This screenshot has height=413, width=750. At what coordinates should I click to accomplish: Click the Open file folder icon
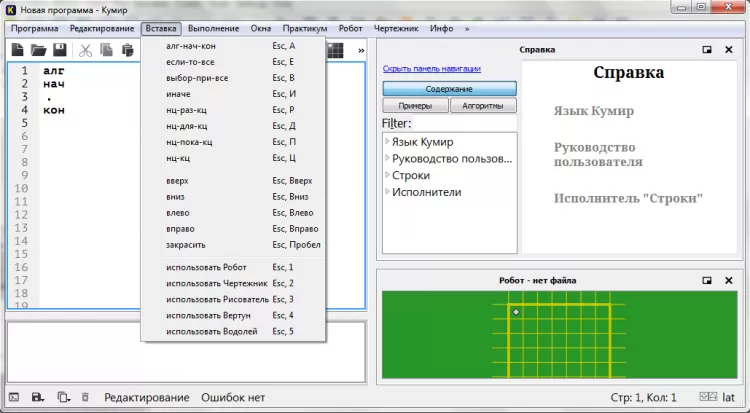tap(38, 50)
